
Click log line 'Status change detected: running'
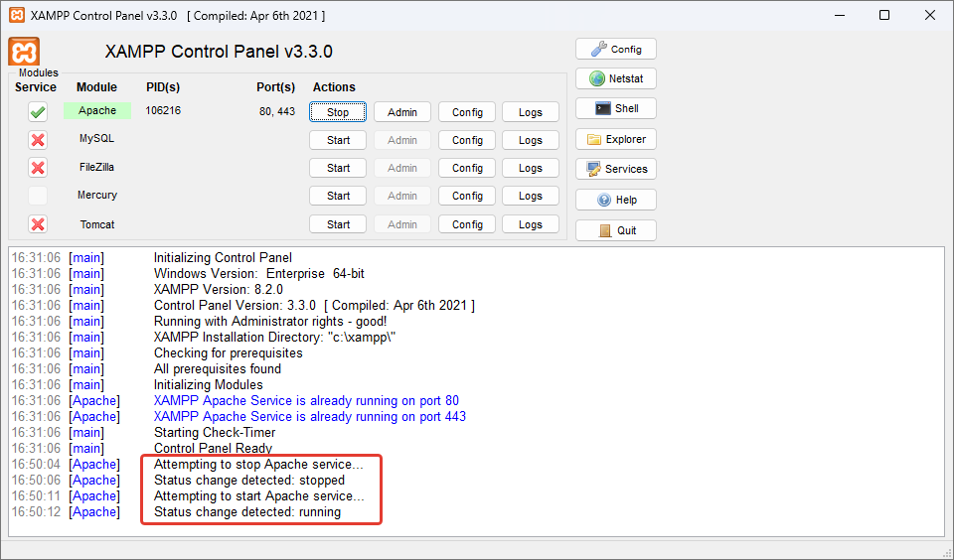tap(247, 512)
